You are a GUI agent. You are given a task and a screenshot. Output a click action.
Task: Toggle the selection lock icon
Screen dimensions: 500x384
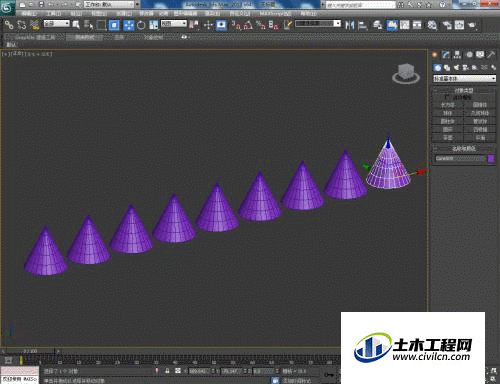[x=167, y=371]
